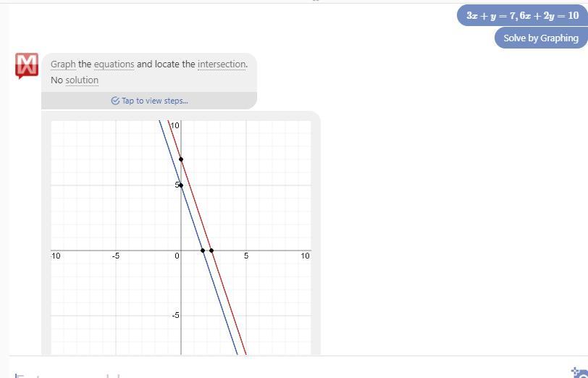The image size is (588, 378).
Task: Select the red line's x-intercept point
Action: coord(211,251)
